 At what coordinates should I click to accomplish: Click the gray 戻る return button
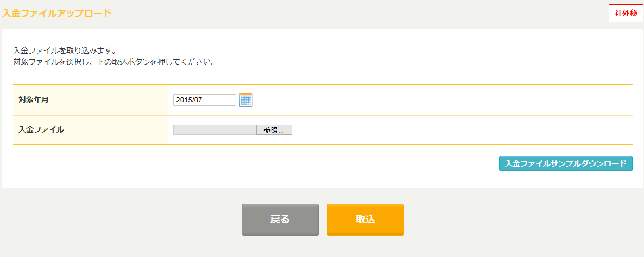(x=280, y=220)
